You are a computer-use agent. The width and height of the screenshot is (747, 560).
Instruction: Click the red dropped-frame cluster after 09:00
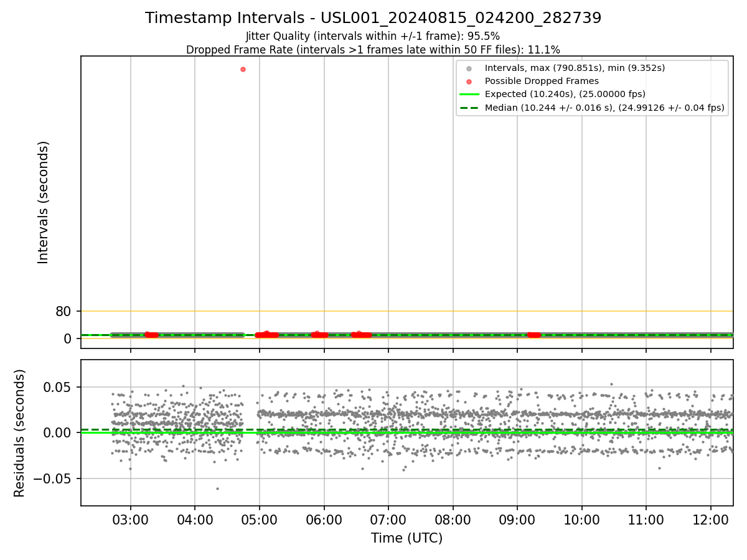pos(534,335)
